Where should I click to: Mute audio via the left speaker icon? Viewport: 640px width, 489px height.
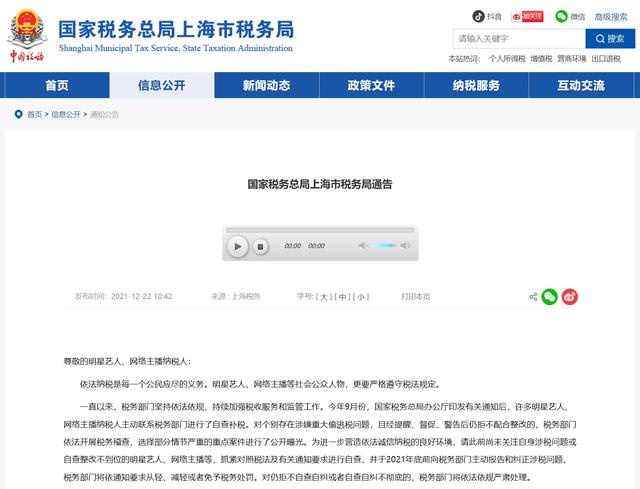tap(362, 245)
